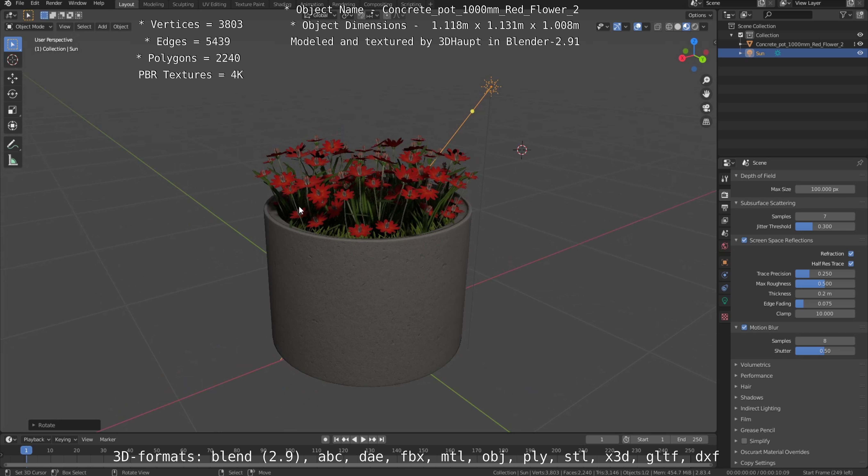Open the timeline Marker menu
The height and width of the screenshot is (476, 868).
(108, 440)
